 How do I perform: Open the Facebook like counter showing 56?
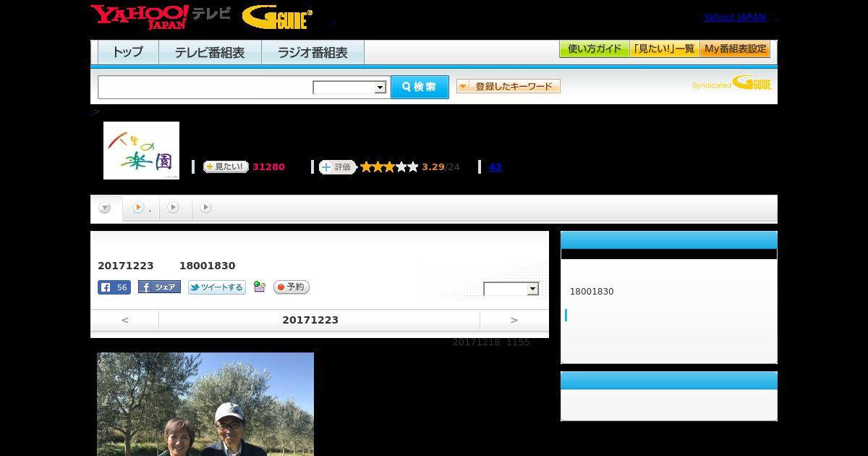[x=114, y=287]
